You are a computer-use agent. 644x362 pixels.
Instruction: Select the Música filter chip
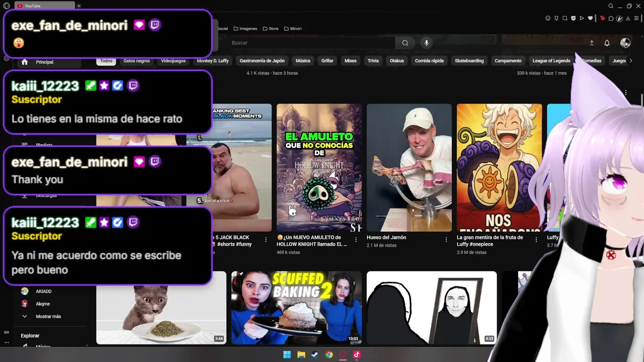(x=303, y=61)
